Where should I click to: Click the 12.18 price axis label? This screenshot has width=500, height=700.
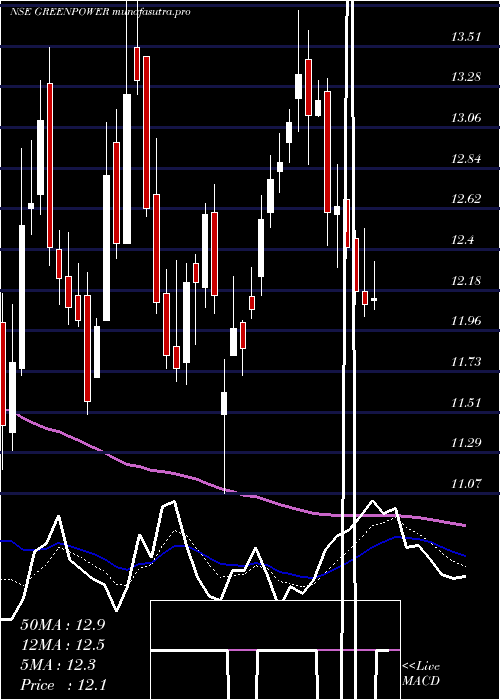pyautogui.click(x=466, y=281)
